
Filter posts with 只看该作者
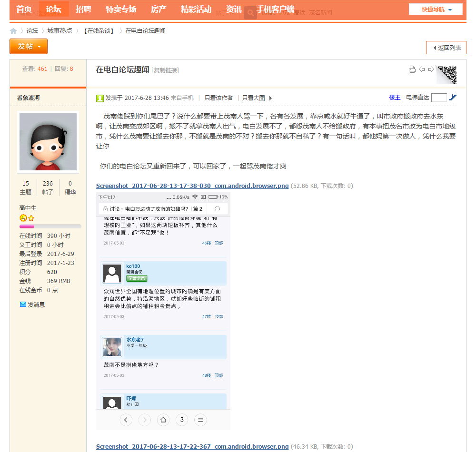click(x=218, y=98)
